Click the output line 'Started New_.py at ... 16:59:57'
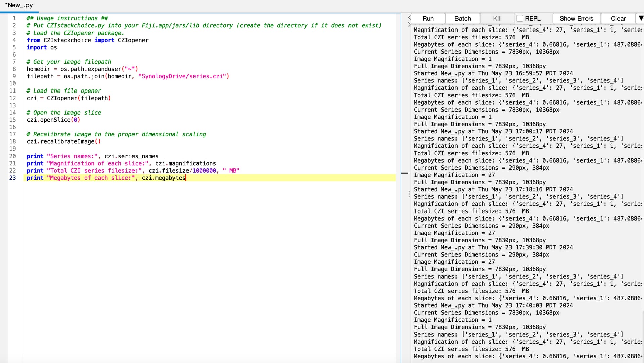 click(x=493, y=73)
